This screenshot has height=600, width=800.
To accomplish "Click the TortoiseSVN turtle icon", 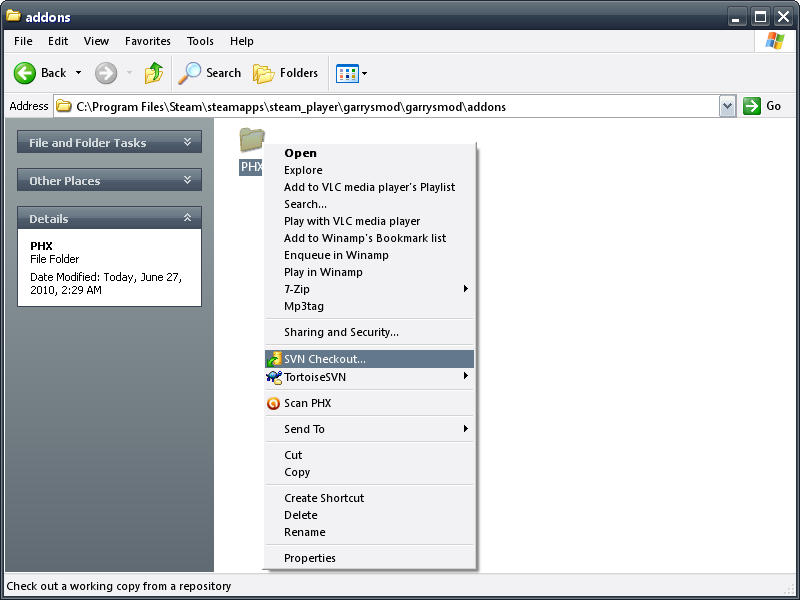I will point(274,377).
